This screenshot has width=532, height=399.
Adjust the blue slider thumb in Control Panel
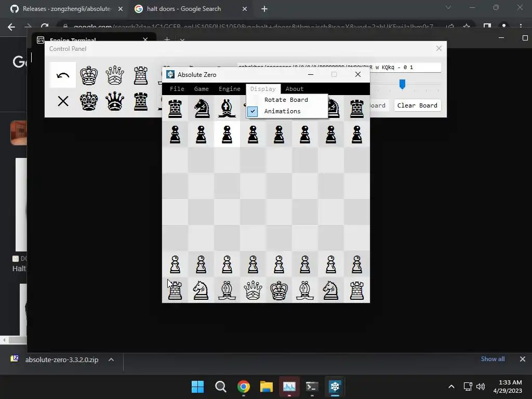coord(402,84)
